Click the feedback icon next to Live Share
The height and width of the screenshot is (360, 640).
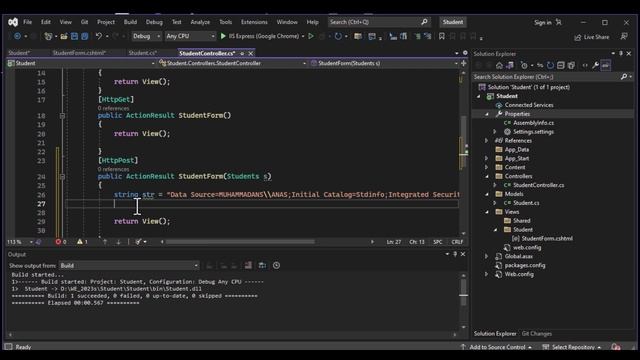(x=624, y=37)
